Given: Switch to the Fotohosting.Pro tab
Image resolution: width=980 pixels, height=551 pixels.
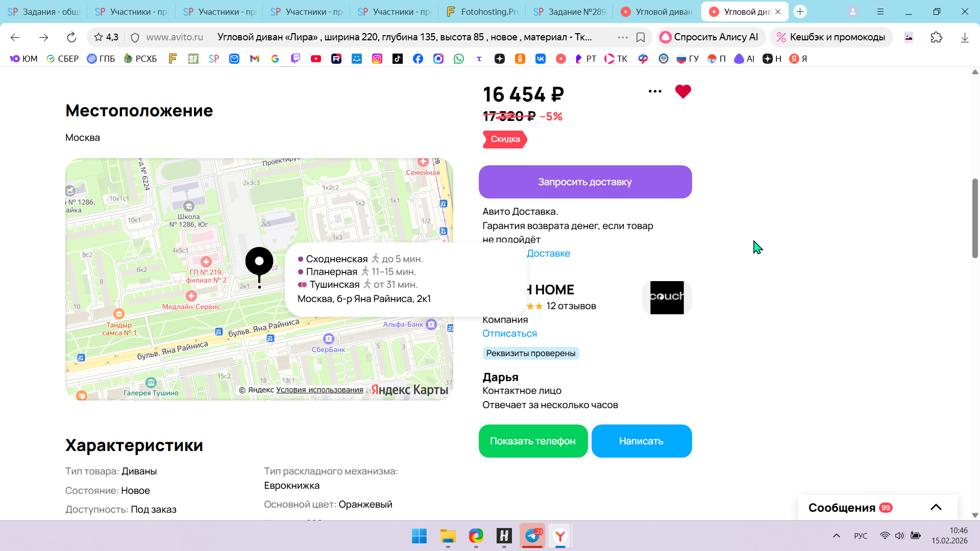Looking at the screenshot, I should pyautogui.click(x=482, y=12).
